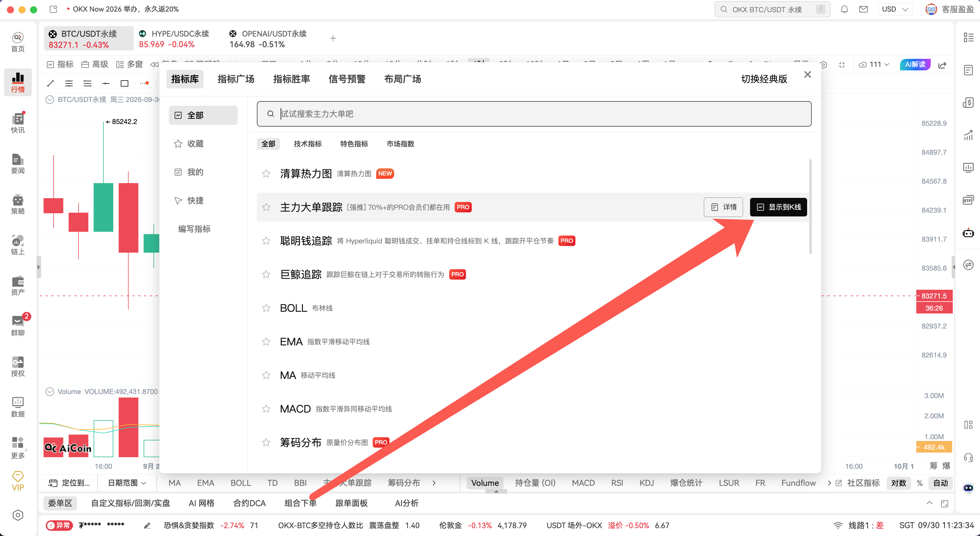Open the VIP diamond icon

pyautogui.click(x=18, y=481)
